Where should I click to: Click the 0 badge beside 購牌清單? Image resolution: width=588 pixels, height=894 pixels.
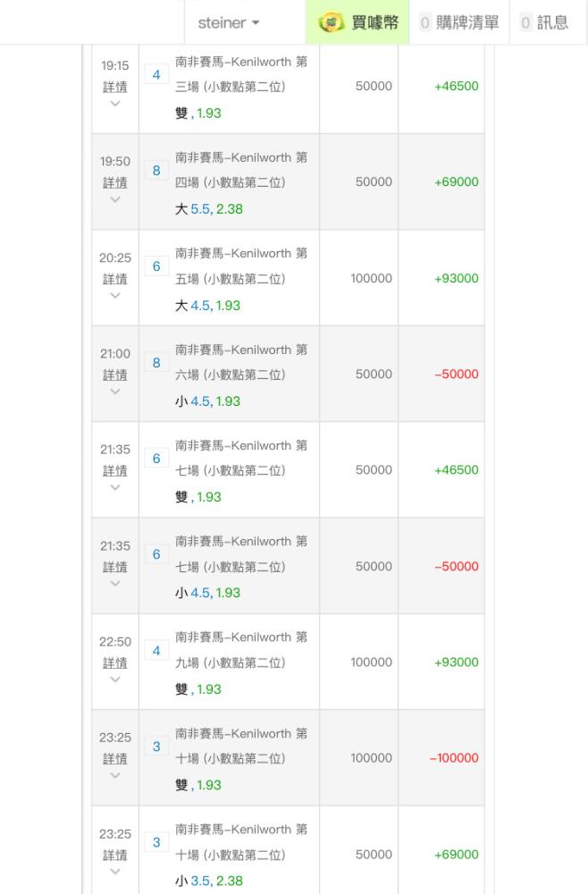[x=425, y=23]
